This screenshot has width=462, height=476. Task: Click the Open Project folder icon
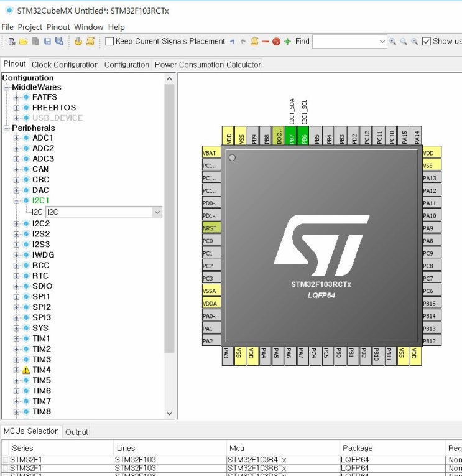pos(24,41)
